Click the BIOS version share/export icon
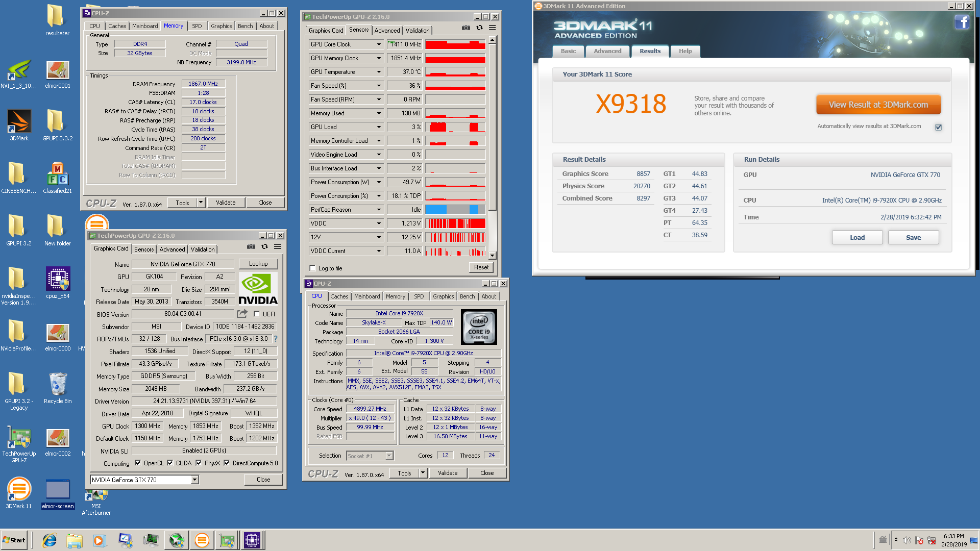 242,314
